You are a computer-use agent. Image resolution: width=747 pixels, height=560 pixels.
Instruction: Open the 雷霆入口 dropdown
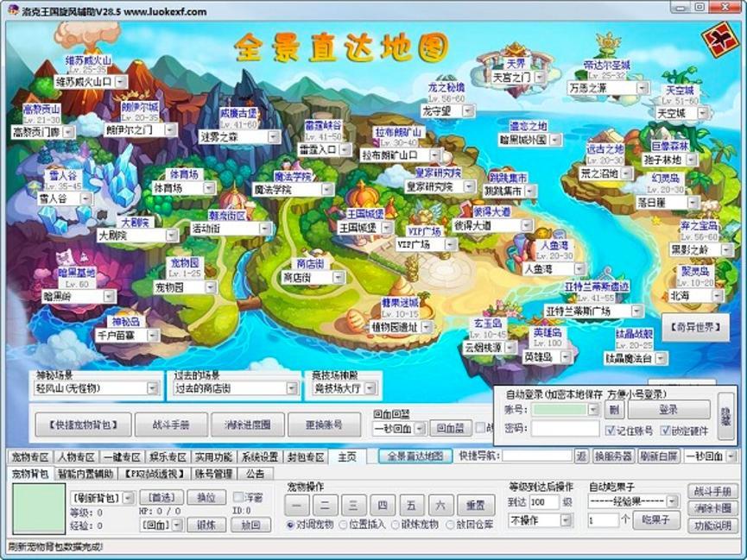[345, 150]
